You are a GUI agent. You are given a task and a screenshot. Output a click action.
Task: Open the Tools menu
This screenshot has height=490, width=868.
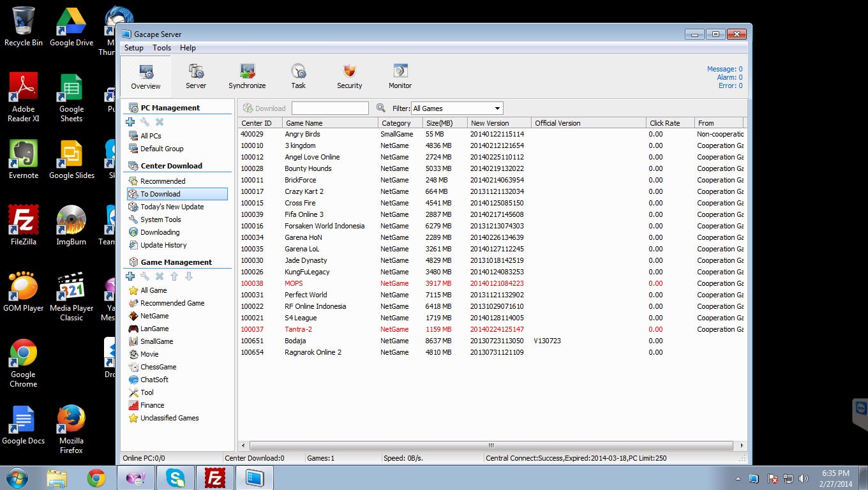point(161,48)
